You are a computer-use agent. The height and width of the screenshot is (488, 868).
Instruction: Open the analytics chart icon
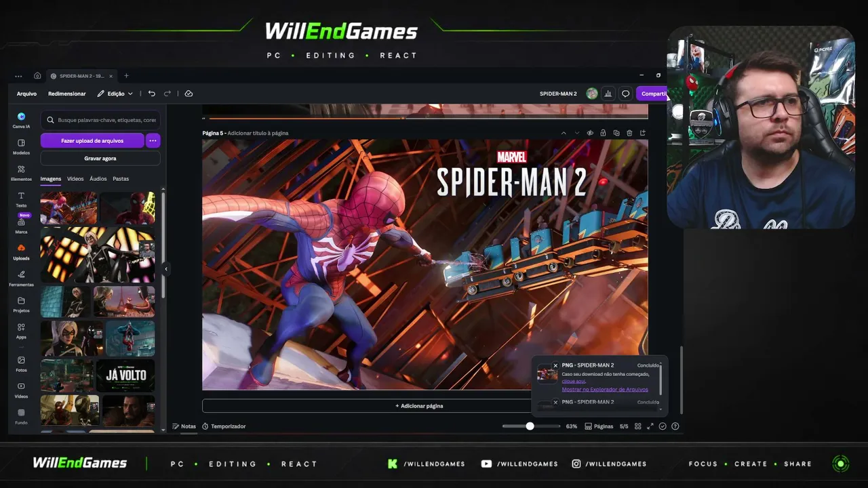608,94
